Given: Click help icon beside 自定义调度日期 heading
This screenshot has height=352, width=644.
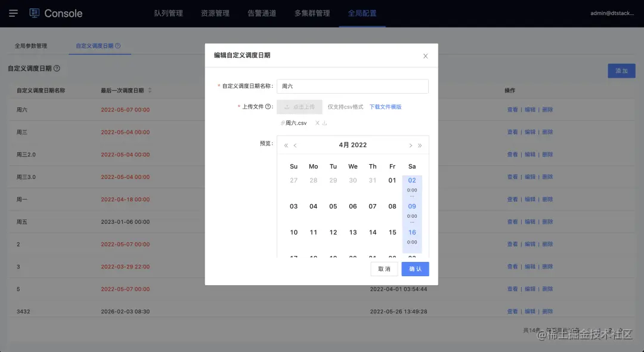Looking at the screenshot, I should [x=57, y=68].
